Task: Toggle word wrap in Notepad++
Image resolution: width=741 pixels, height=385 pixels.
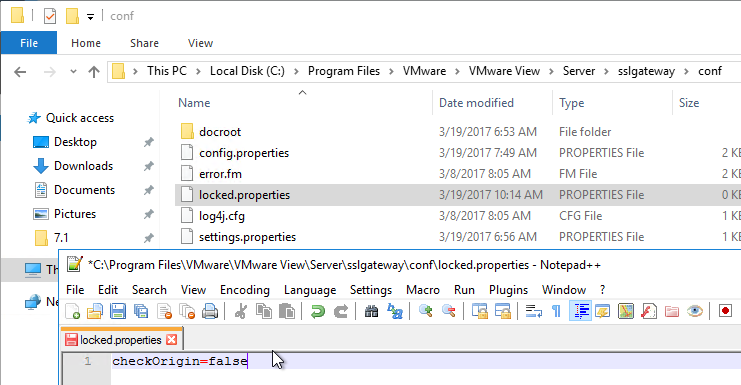Action: coord(534,311)
